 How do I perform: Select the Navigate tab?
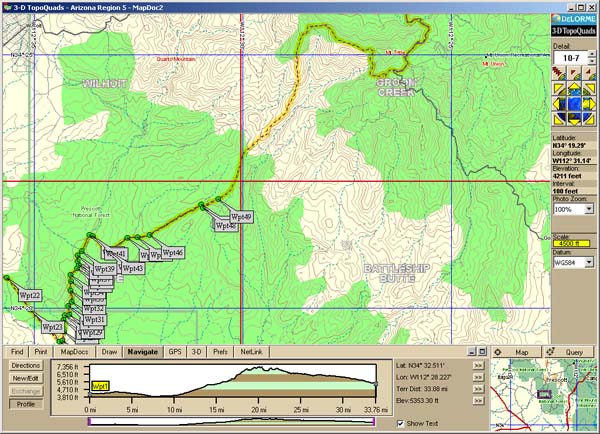point(143,352)
